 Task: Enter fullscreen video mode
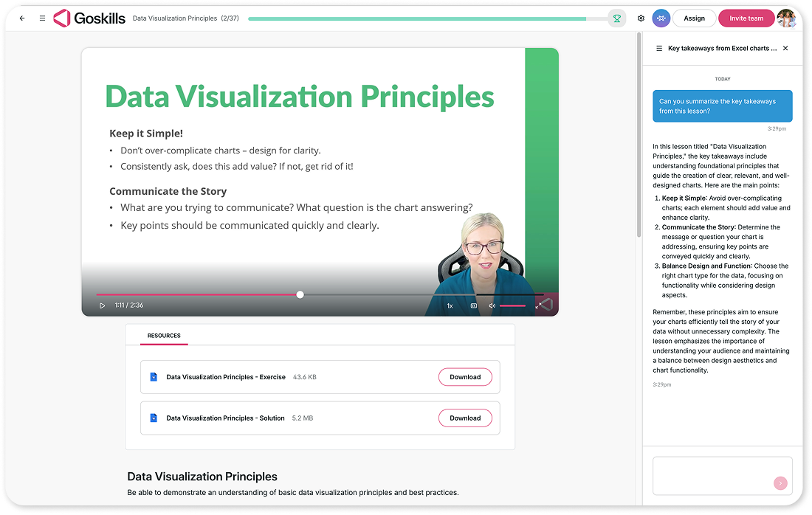[539, 306]
